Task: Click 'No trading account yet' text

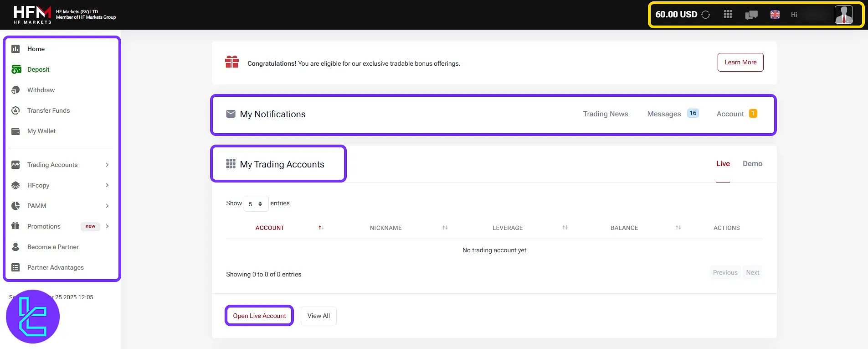Action: (494, 250)
